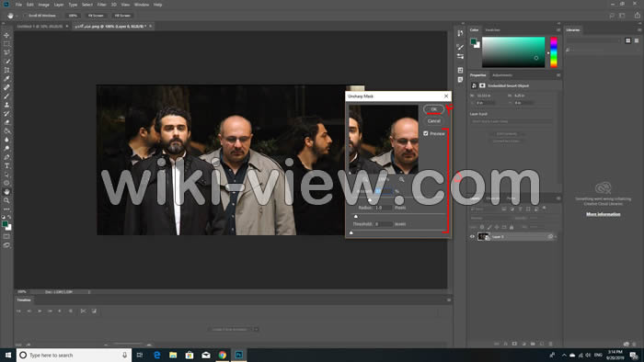Switch Libraries to grid view
Screen dimensions: 644x362
click(x=628, y=40)
